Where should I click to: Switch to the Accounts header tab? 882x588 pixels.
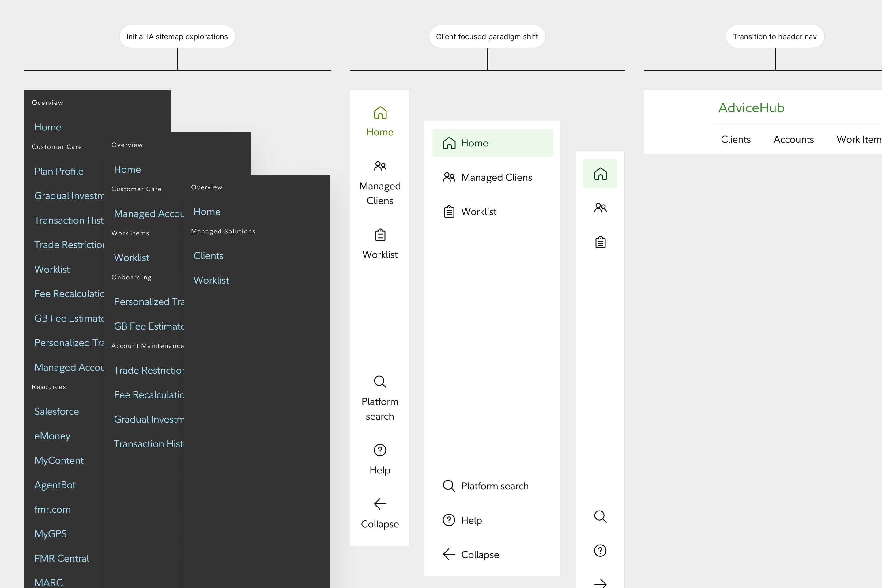click(x=793, y=139)
